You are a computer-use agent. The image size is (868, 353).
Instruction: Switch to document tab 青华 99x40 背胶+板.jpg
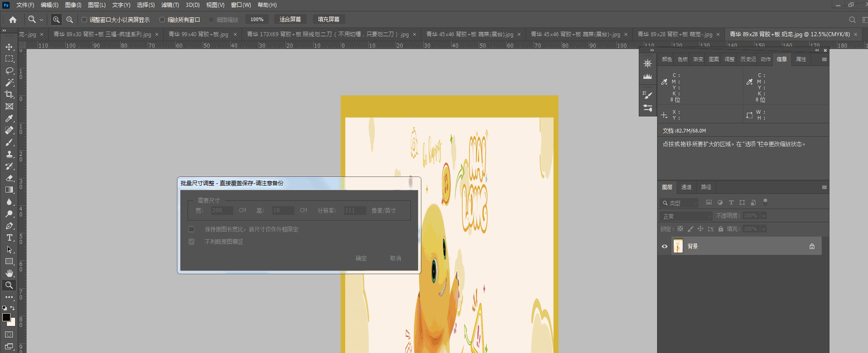point(199,34)
